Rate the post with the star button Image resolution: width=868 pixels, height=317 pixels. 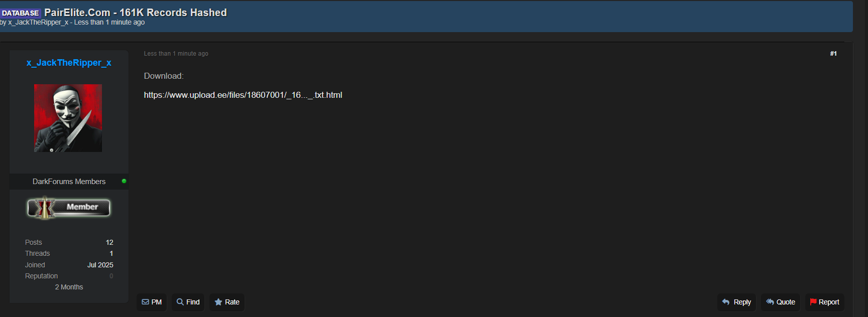tap(227, 302)
